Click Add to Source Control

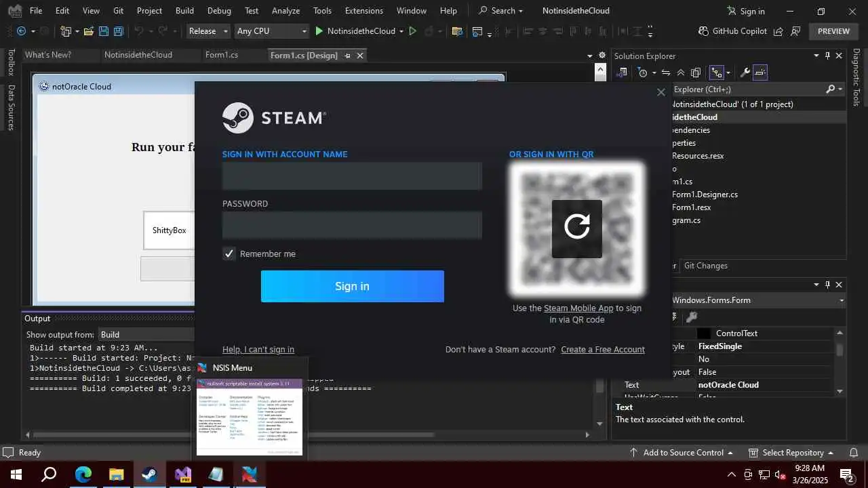[683, 453]
